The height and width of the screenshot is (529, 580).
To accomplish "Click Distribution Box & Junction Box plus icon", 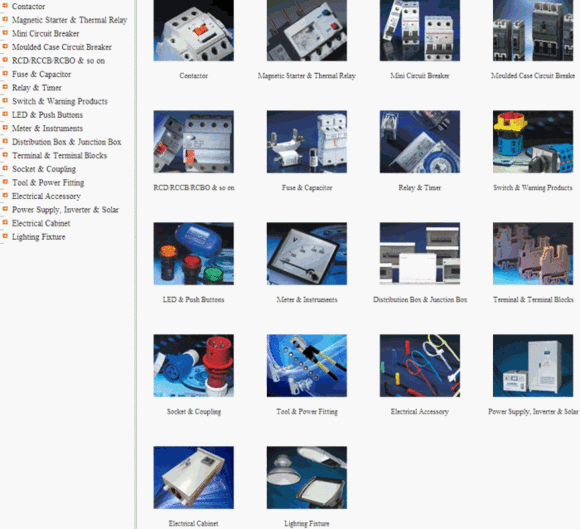I will click(x=5, y=141).
